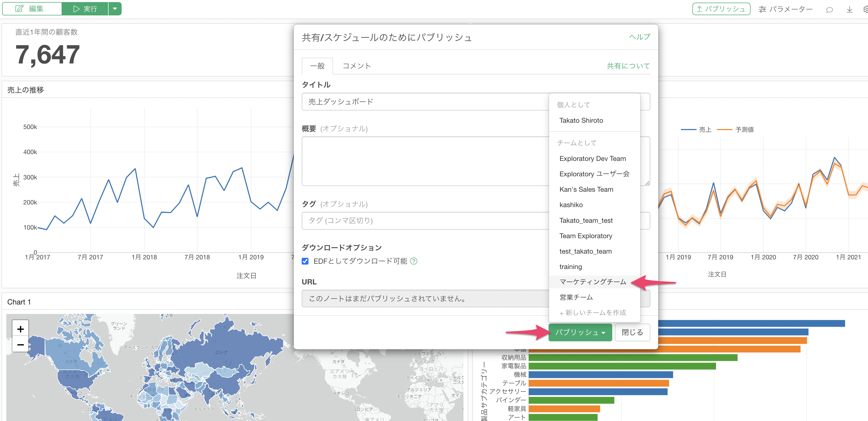This screenshot has width=868, height=421.
Task: Click the 機械 bar in bar chart
Action: 601,375
